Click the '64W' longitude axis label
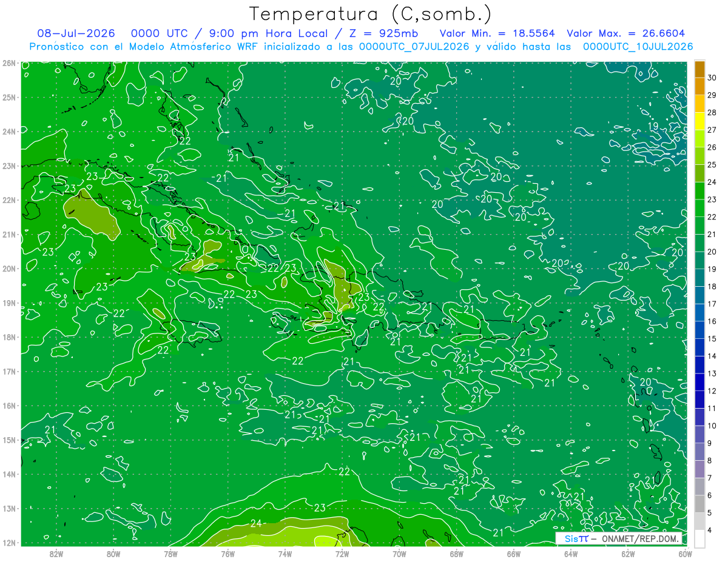The width and height of the screenshot is (728, 562). 571,554
